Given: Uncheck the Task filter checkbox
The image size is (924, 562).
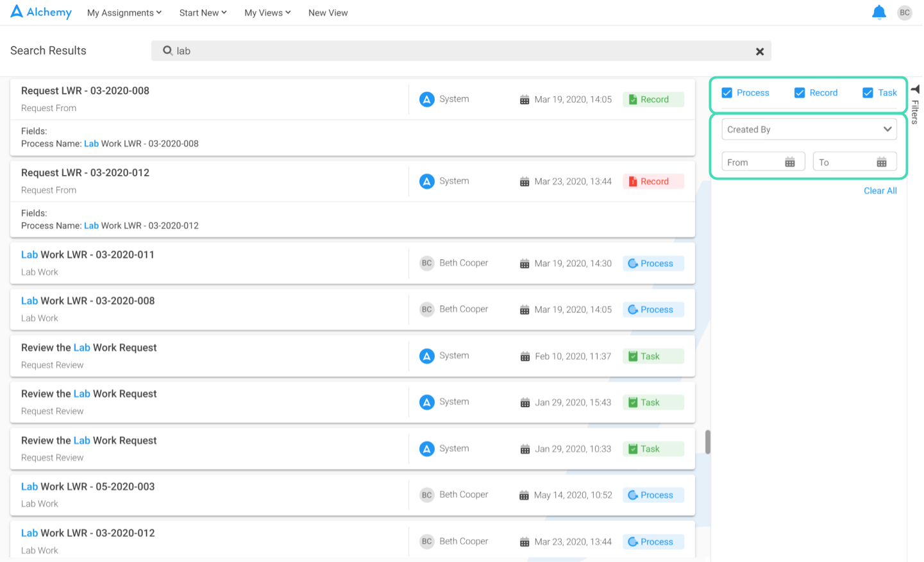Looking at the screenshot, I should [x=868, y=93].
